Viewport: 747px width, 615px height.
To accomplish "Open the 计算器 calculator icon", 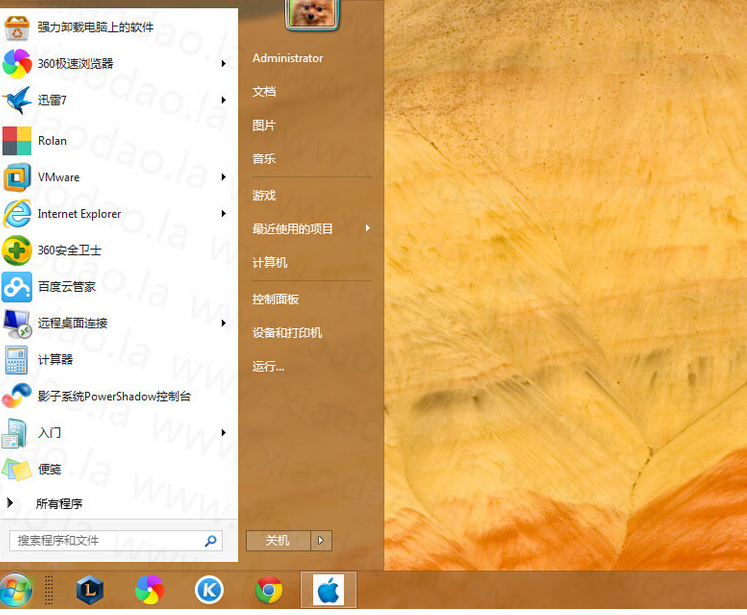I will [x=16, y=360].
